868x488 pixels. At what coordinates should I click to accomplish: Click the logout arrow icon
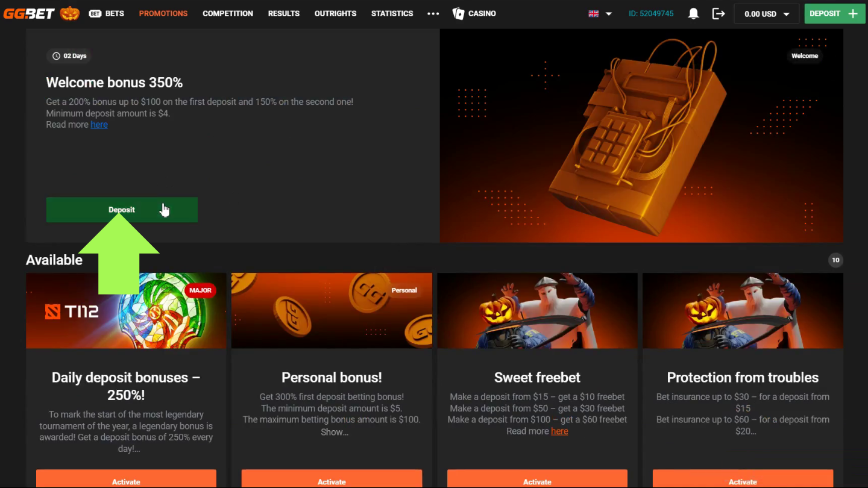pyautogui.click(x=719, y=13)
